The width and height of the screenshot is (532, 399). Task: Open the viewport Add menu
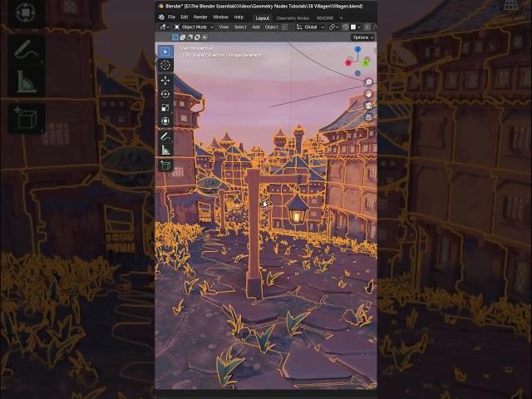tap(256, 27)
